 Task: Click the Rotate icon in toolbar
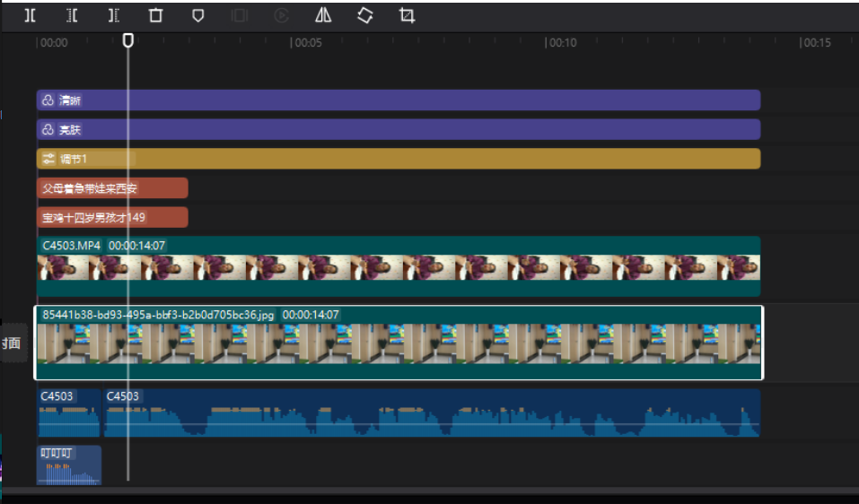364,15
